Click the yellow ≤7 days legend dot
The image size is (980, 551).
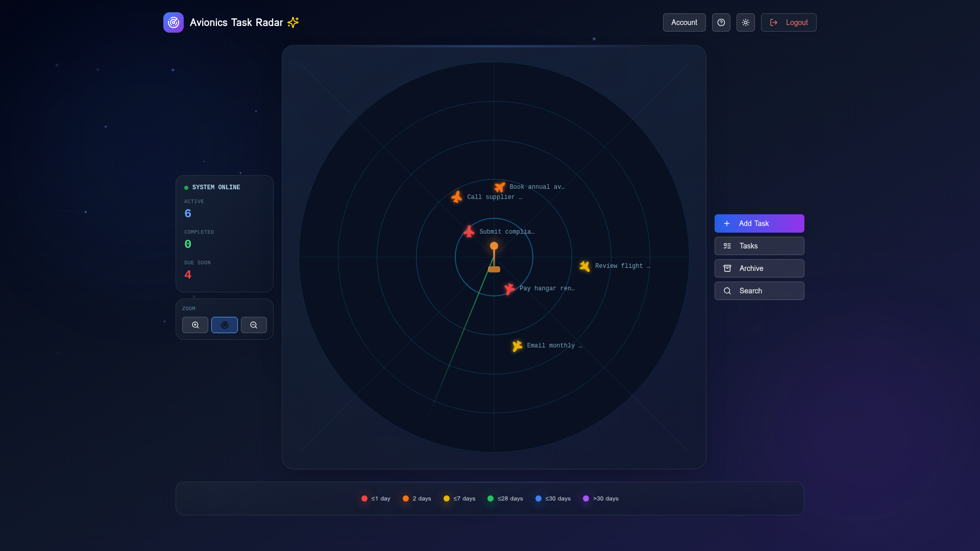tap(447, 498)
